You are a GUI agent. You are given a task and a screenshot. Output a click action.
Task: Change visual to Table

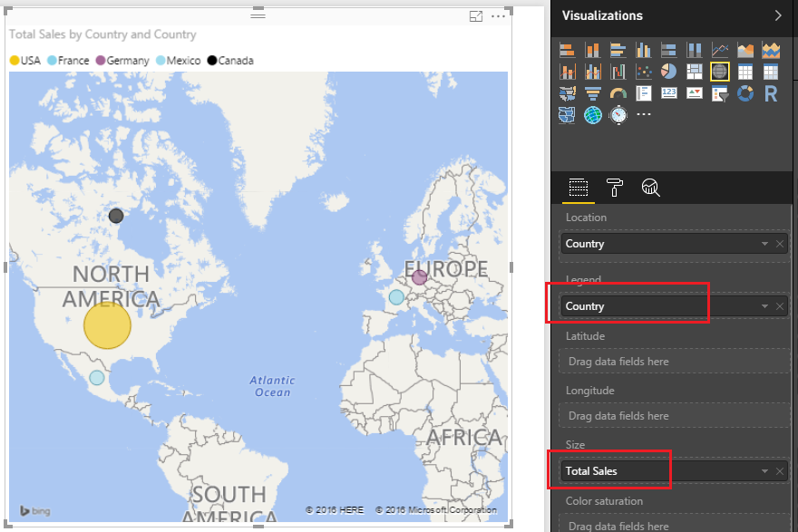coord(745,72)
